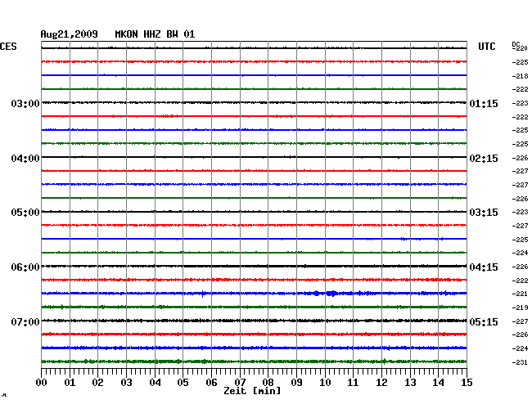Select the 05:00 local time label
Screen dimensions: 532x404
25,213
